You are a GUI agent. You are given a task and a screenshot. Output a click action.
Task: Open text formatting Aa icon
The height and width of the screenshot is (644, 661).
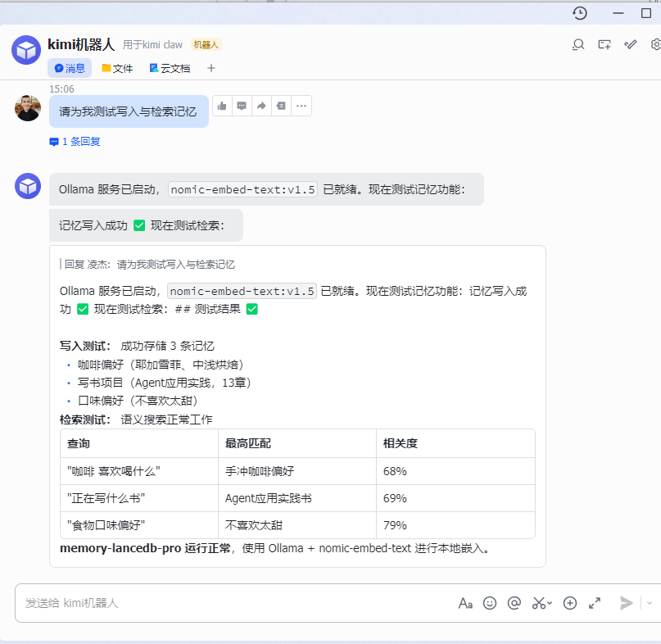click(x=465, y=604)
